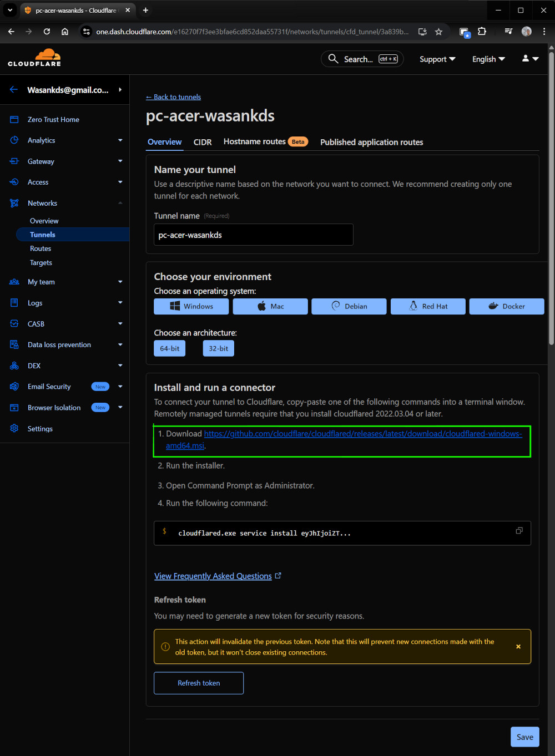Open Published application routes tab
This screenshot has width=555, height=756.
371,143
